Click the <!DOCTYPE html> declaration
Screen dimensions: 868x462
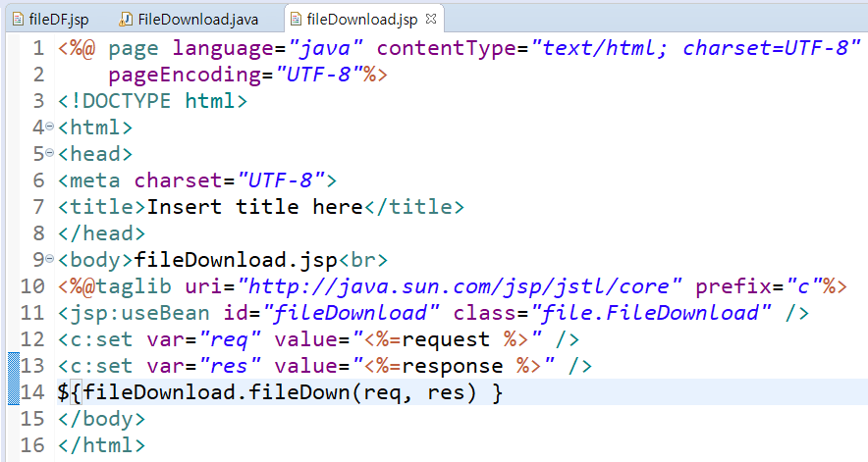pos(153,101)
